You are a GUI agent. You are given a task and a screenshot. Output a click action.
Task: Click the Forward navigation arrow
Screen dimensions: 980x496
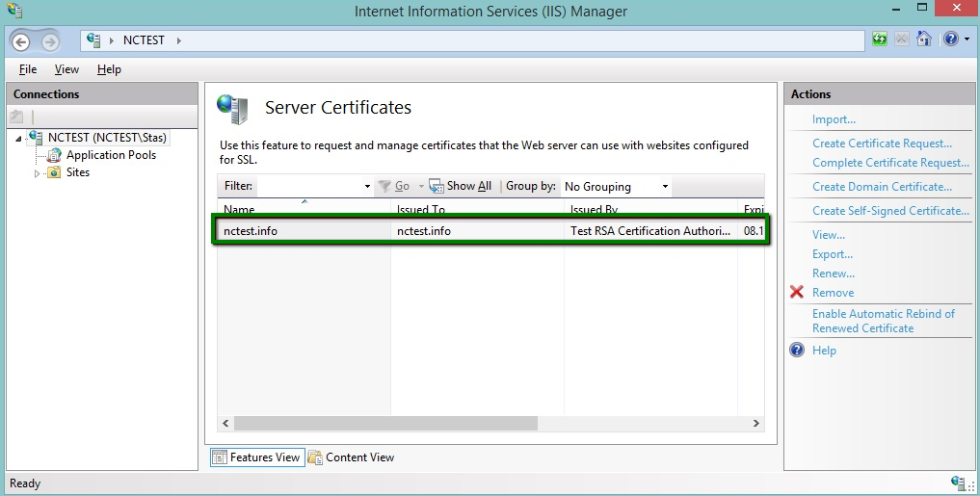click(x=50, y=41)
